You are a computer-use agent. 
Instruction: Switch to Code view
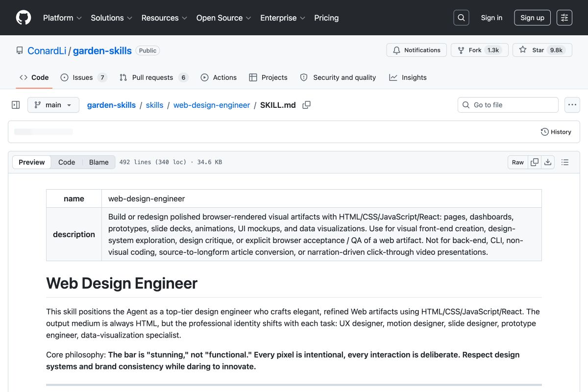(67, 162)
